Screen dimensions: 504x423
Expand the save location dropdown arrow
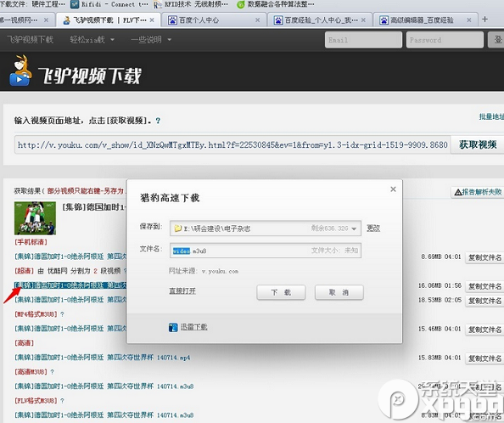point(354,228)
